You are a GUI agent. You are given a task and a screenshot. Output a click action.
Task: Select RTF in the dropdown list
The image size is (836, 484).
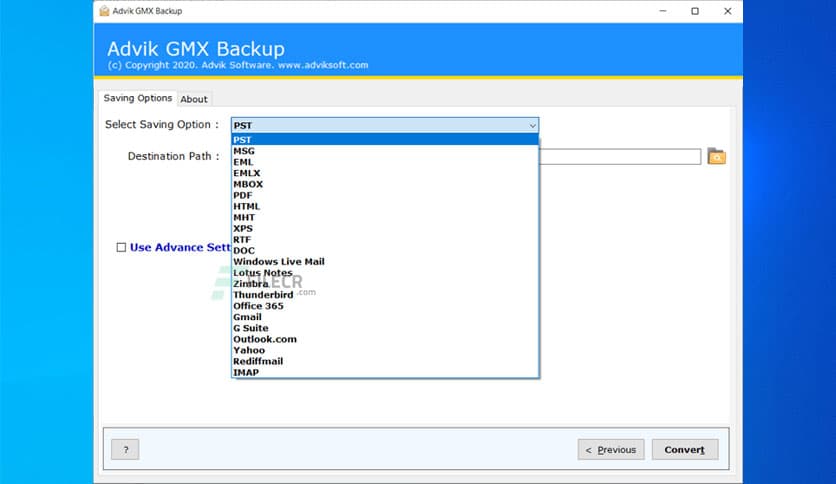(x=385, y=239)
